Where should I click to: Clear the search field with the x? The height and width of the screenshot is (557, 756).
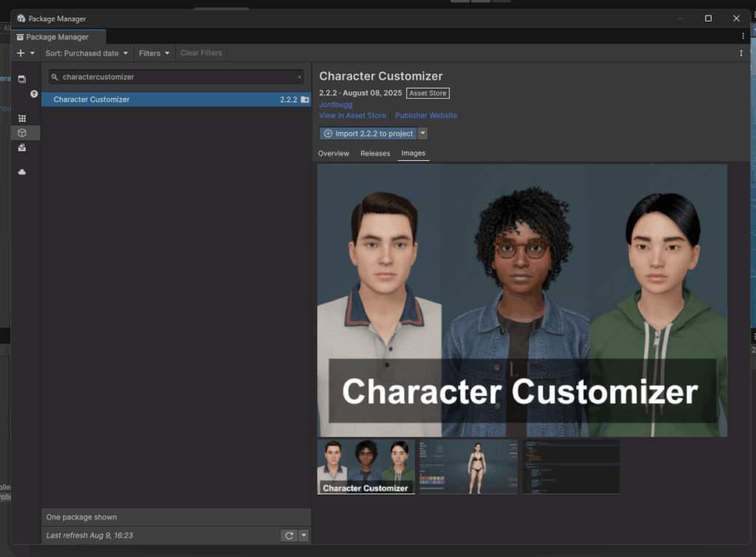click(300, 77)
